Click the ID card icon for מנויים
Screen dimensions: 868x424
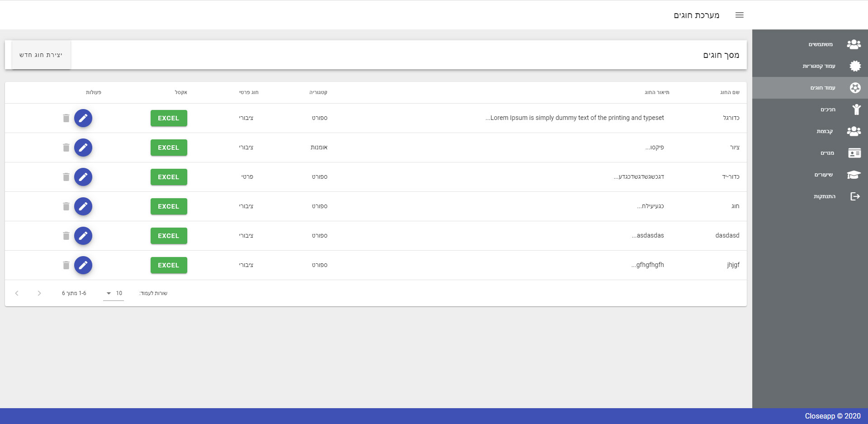pyautogui.click(x=854, y=153)
